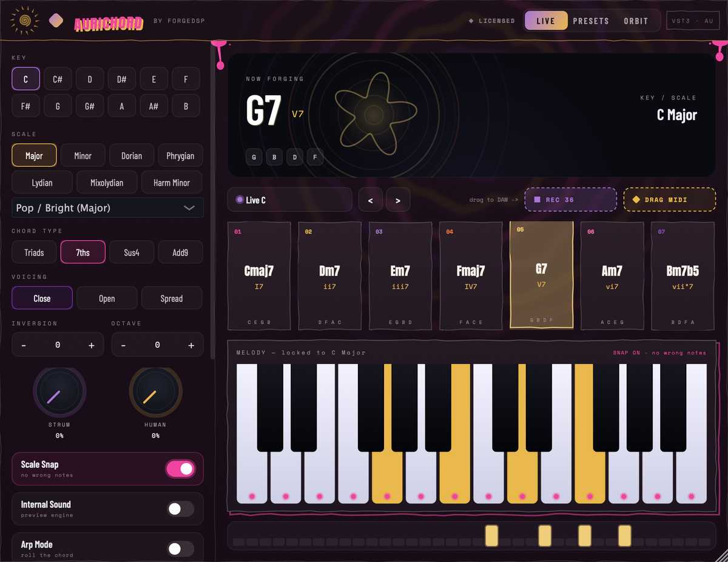Trigger the Dm7 chord pad

329,275
